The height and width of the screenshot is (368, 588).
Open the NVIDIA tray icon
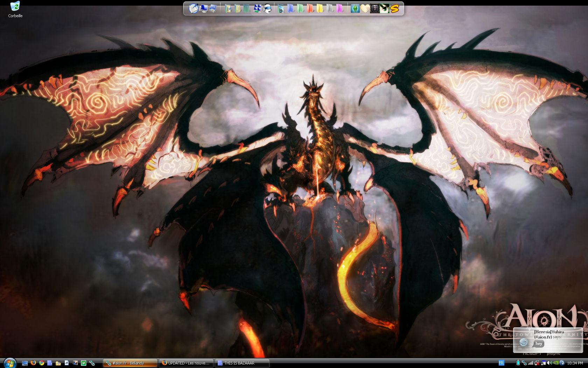pyautogui.click(x=556, y=363)
